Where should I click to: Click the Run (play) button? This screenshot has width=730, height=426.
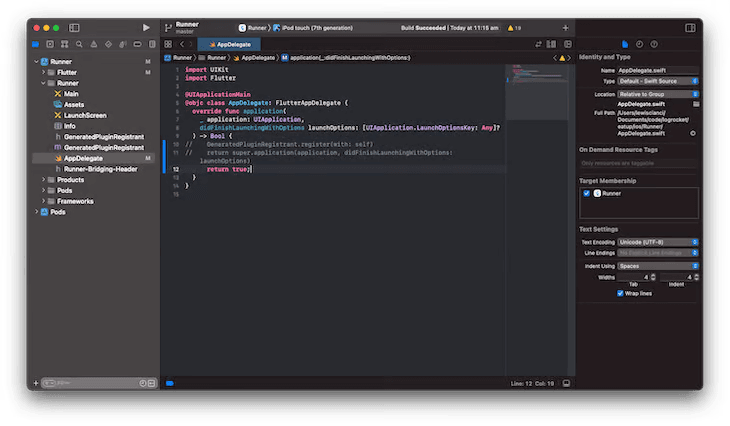tap(146, 28)
